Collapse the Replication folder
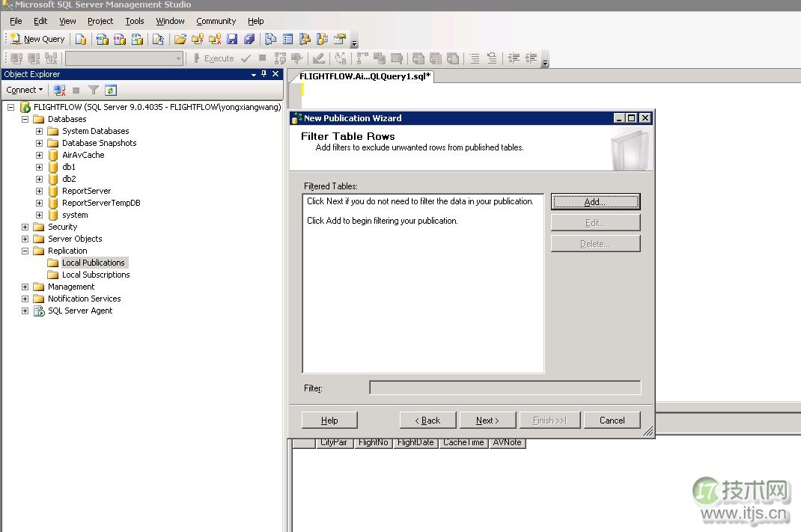This screenshot has height=532, width=801. [x=25, y=251]
